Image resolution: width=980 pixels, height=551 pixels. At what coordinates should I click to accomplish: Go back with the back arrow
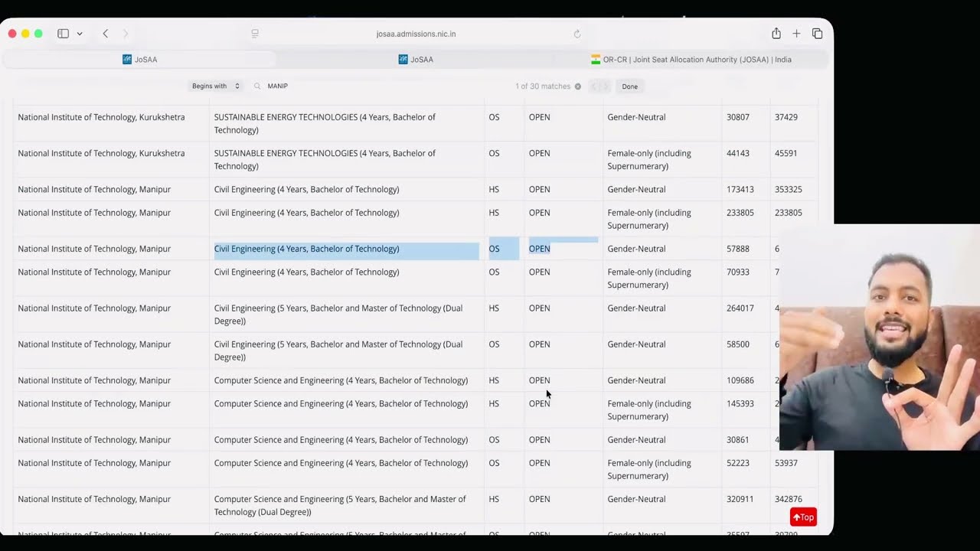(106, 34)
